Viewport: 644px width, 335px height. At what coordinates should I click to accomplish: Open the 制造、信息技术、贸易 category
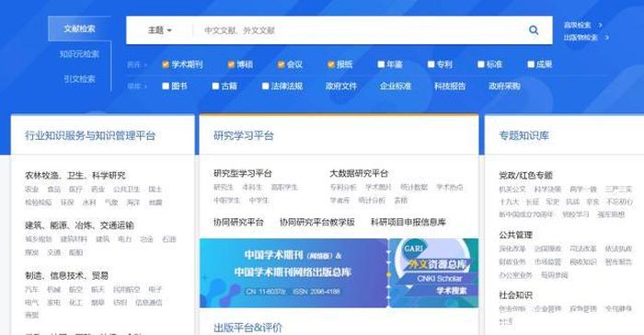click(66, 275)
